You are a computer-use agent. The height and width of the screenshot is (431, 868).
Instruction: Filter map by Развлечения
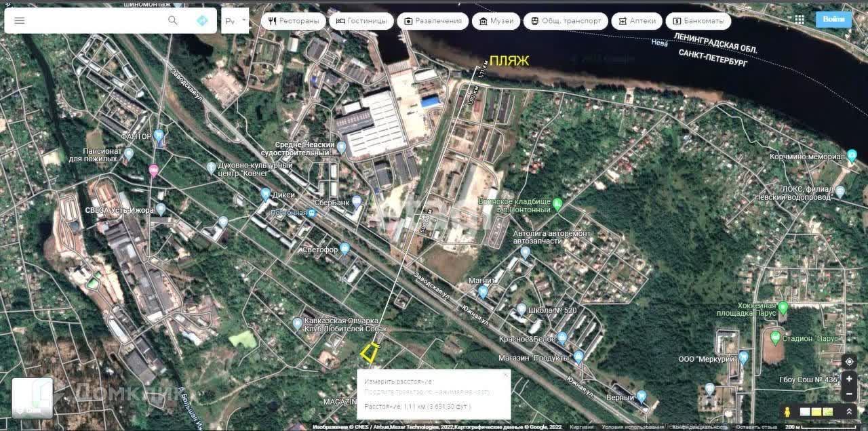[x=433, y=21]
